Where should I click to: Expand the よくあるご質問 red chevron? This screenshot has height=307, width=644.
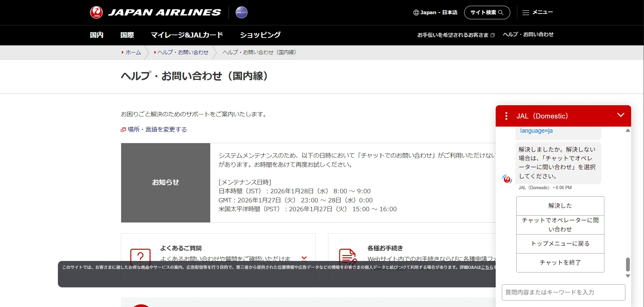tap(304, 258)
